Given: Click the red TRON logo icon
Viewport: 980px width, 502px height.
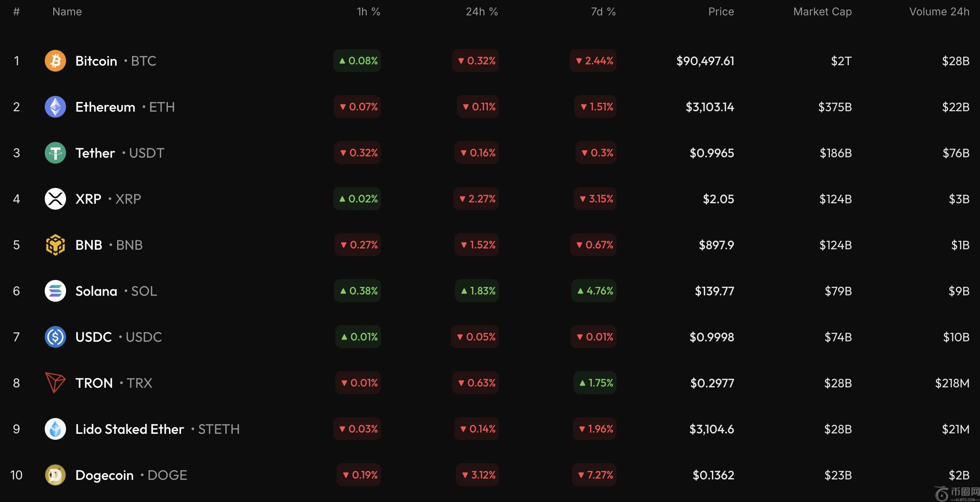Looking at the screenshot, I should tap(55, 383).
